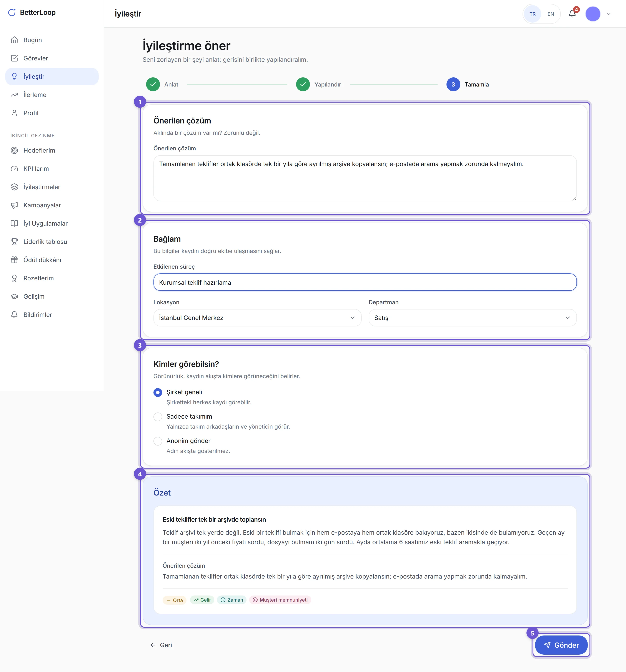The height and width of the screenshot is (672, 626).
Task: Click the BetterLoop logo icon
Action: pos(12,13)
